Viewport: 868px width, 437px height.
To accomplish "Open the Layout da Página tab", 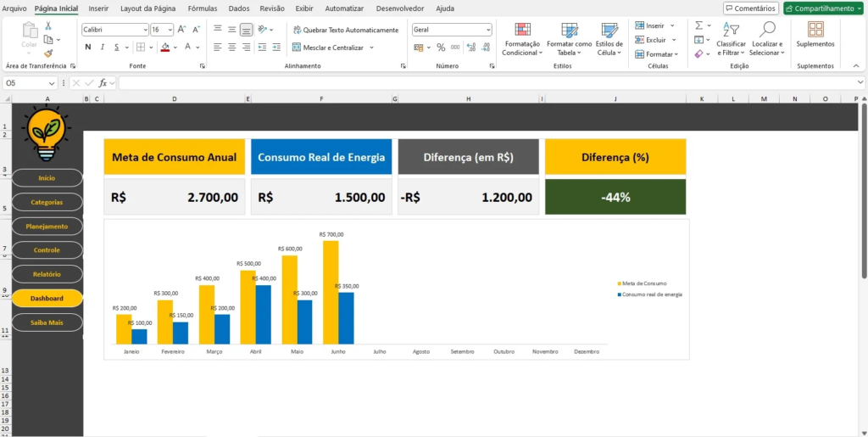I will [x=148, y=8].
